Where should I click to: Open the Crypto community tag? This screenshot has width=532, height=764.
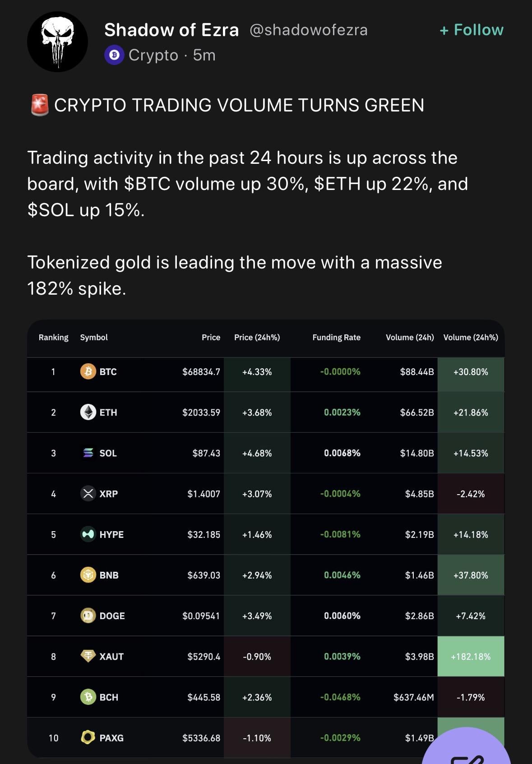[153, 55]
